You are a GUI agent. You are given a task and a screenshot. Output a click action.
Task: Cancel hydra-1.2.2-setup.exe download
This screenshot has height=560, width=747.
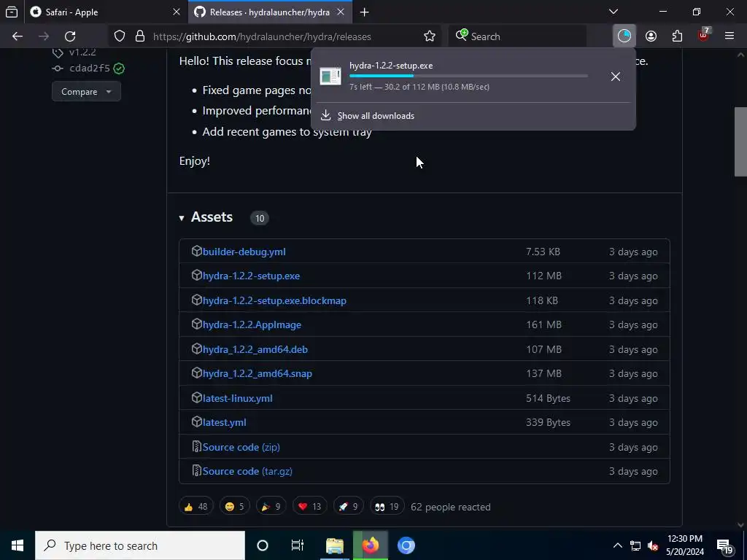coord(616,77)
